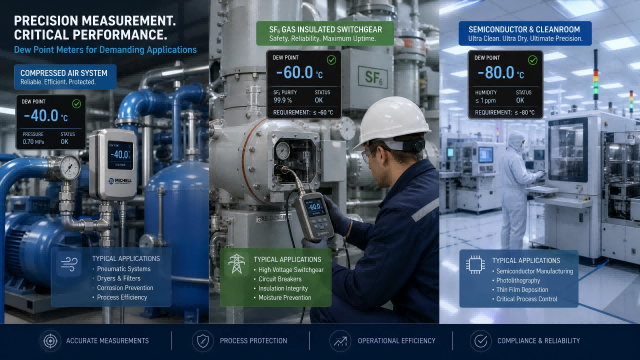This screenshot has height=360, width=640.
Task: Click the Moisture Prevention bullet
Action: pyautogui.click(x=282, y=298)
